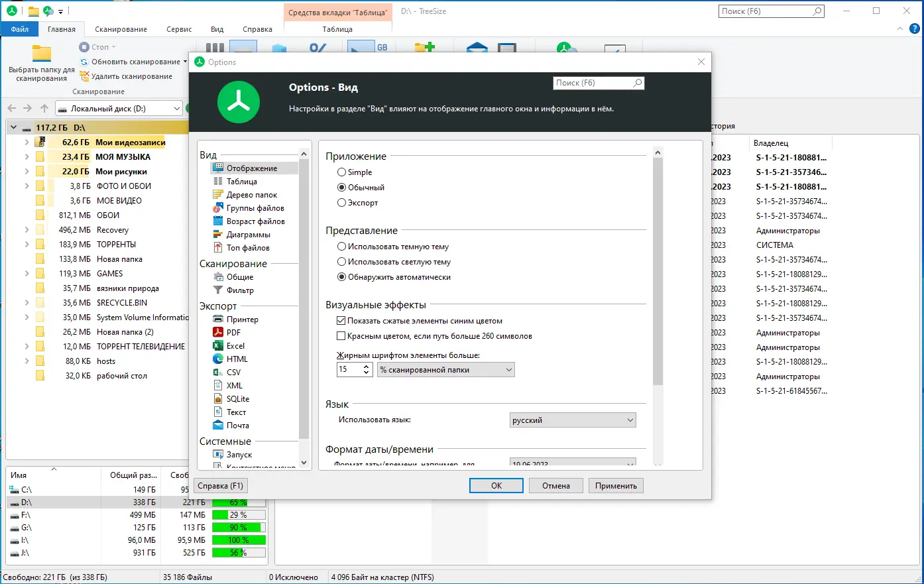The width and height of the screenshot is (924, 584).
Task: Switch to Справка ribbon tab
Action: pyautogui.click(x=257, y=29)
